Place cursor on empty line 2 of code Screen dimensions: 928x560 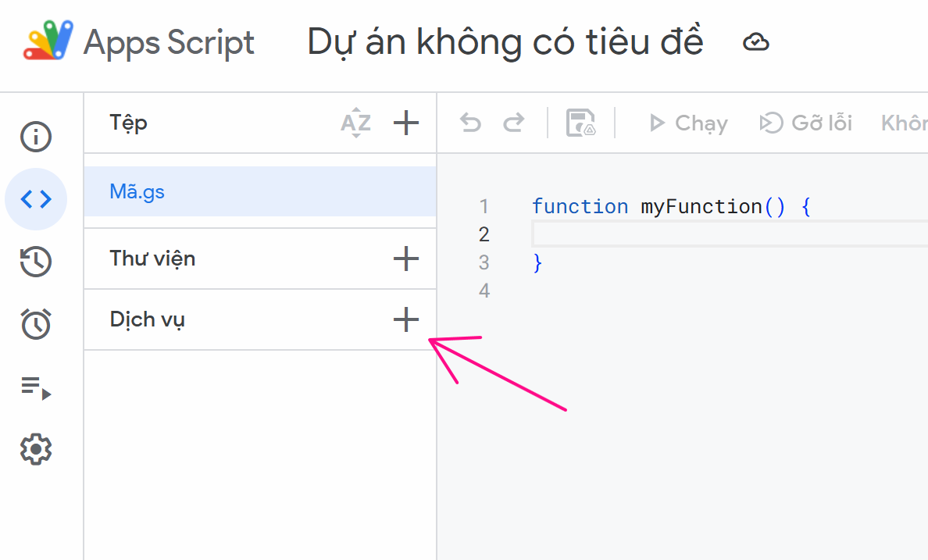pos(703,234)
